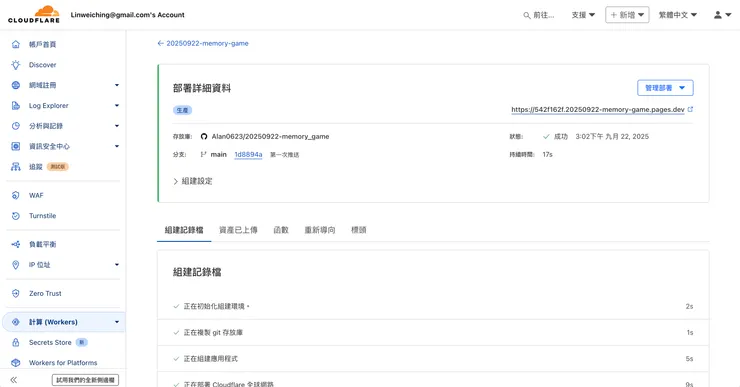Open the Alan0623/20250922-memory_game repository link

click(270, 136)
